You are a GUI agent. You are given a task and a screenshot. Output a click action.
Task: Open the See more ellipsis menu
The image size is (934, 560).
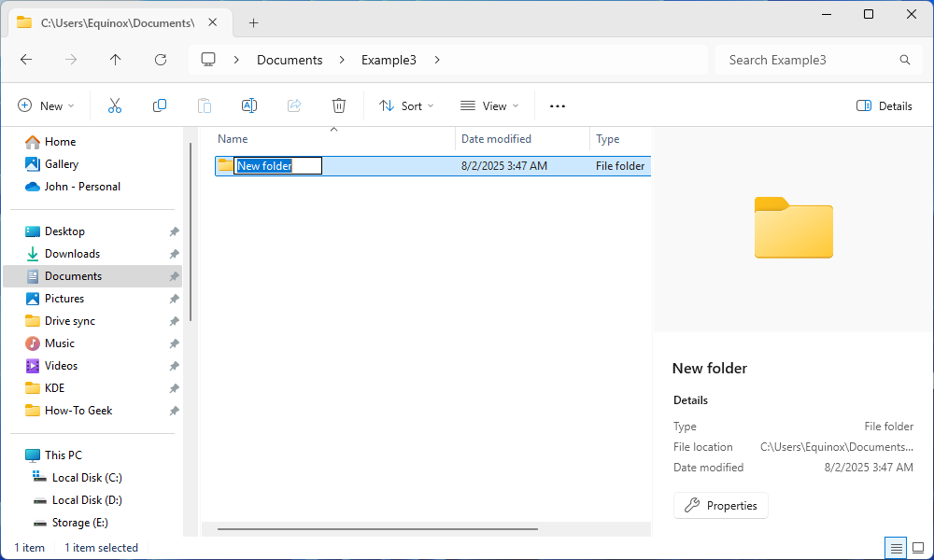(557, 105)
